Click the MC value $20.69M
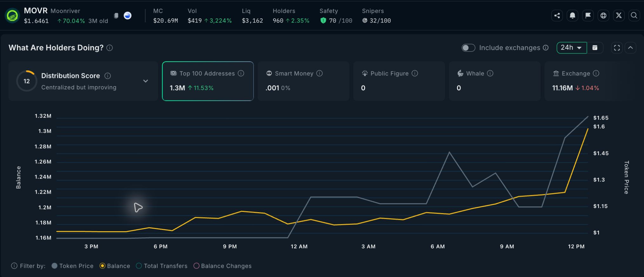644x277 pixels. click(x=165, y=21)
